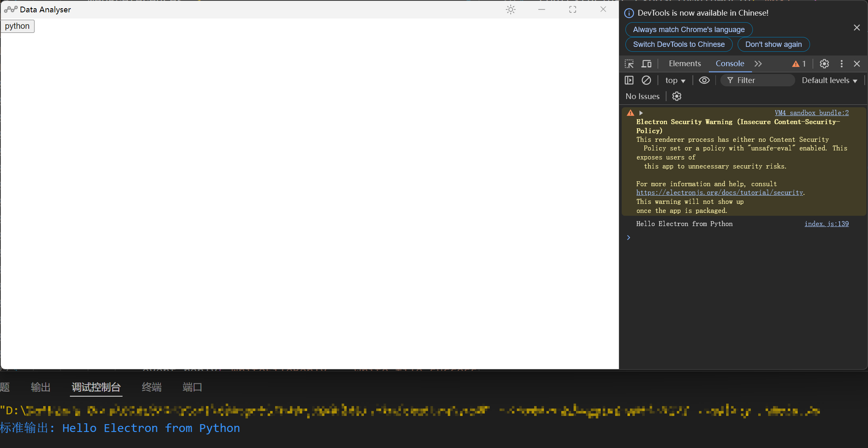
Task: Clear the console with the clear icon
Action: [x=646, y=80]
